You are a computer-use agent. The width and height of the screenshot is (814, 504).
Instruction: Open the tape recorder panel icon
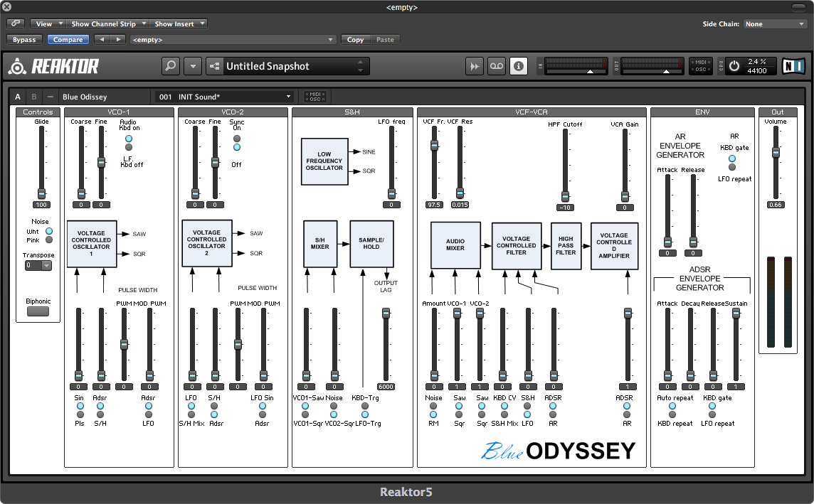coord(496,66)
